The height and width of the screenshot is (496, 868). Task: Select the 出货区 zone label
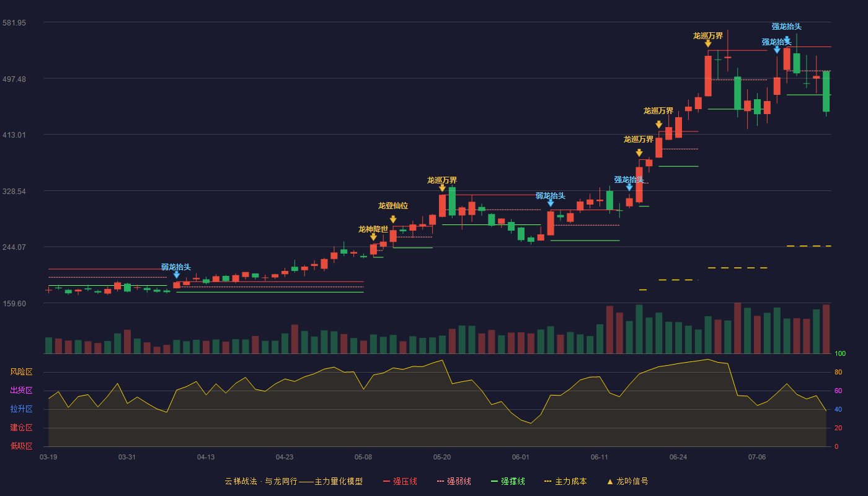pos(22,391)
